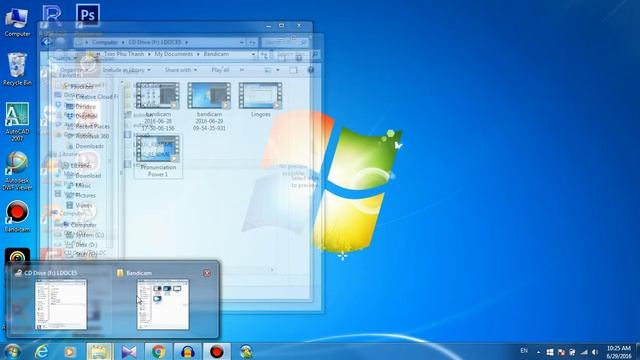The image size is (640, 360).
Task: Select the Bandicam folder thumbnail preview
Action: [x=163, y=304]
